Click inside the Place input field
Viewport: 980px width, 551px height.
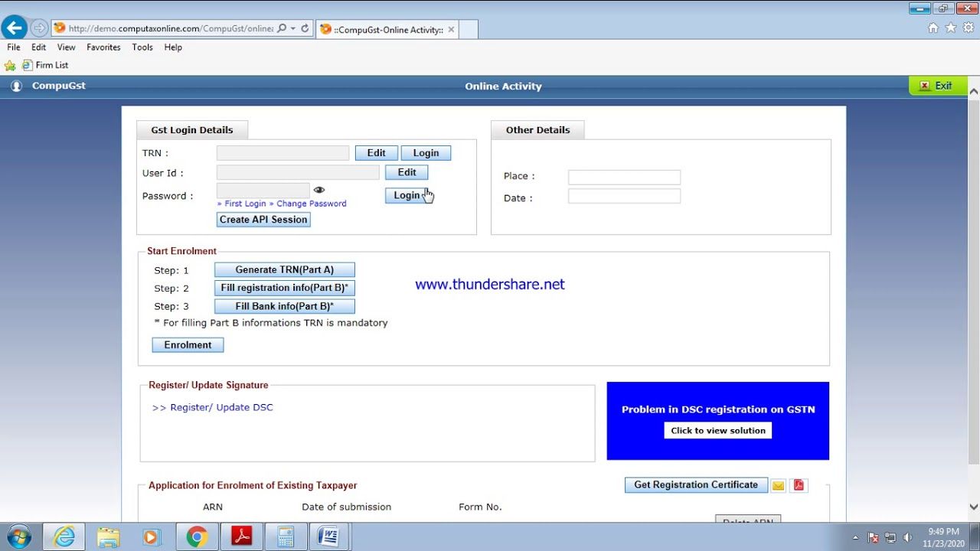(624, 177)
